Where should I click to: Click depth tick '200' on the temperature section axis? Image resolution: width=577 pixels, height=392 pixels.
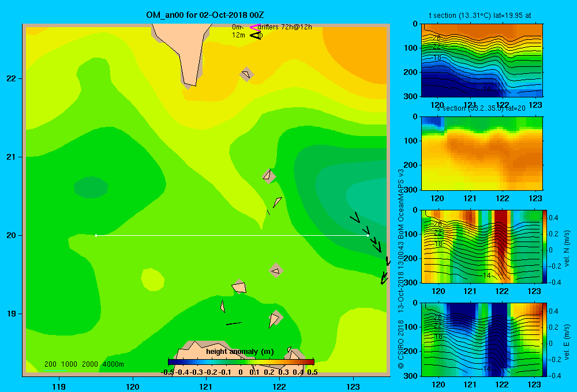411,72
